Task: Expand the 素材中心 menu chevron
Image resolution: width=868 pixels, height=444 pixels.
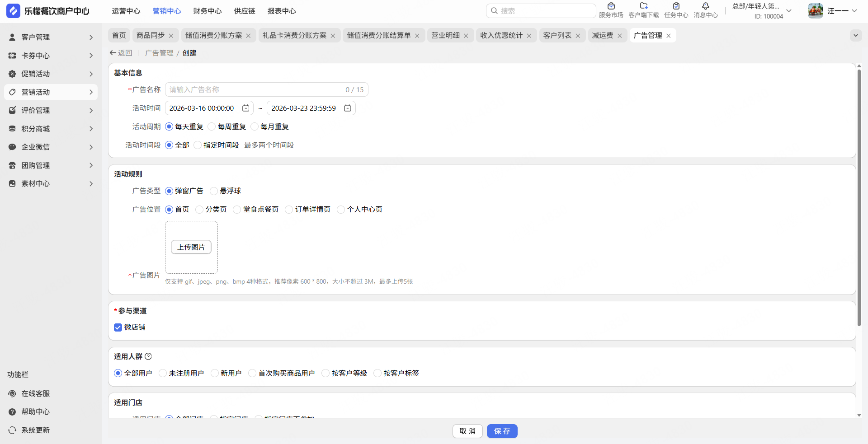Action: point(91,183)
